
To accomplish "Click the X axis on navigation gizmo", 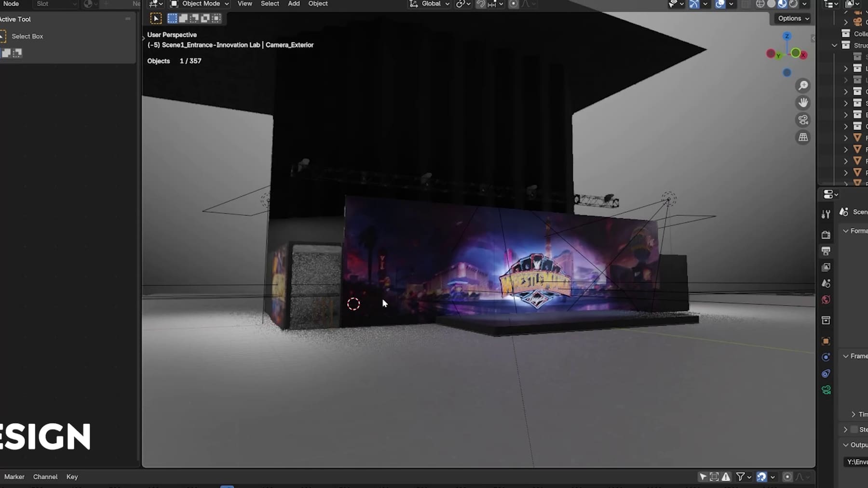I will coord(803,55).
